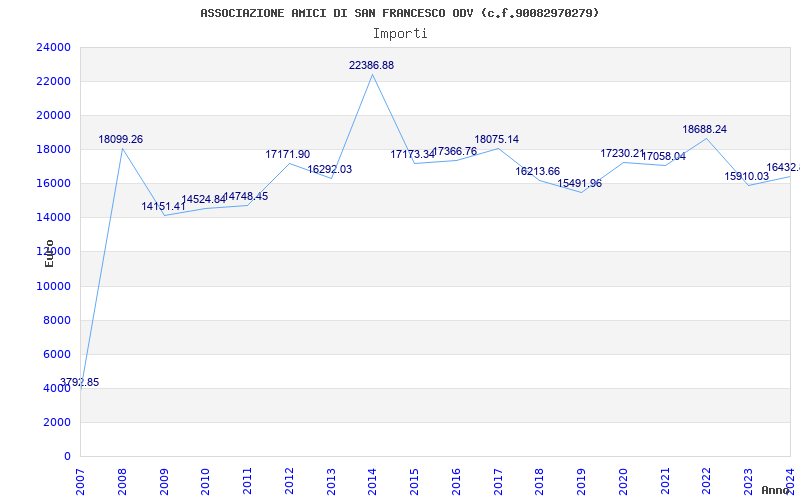Select the 17171.90 data label

[x=287, y=155]
